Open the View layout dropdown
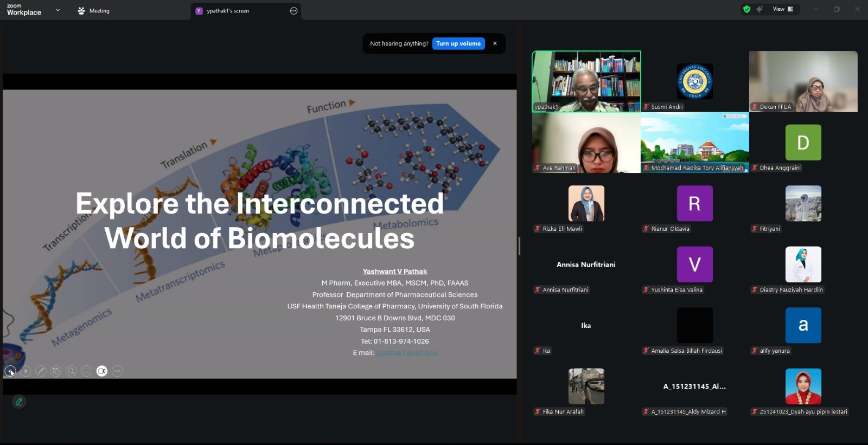868x445 pixels. (783, 9)
